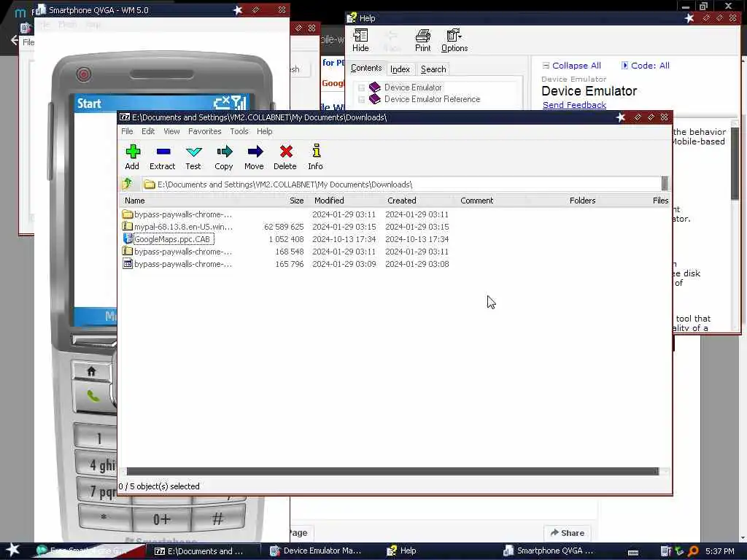747x560 pixels.
Task: Click the orange magnifier tray icon
Action: [693, 551]
